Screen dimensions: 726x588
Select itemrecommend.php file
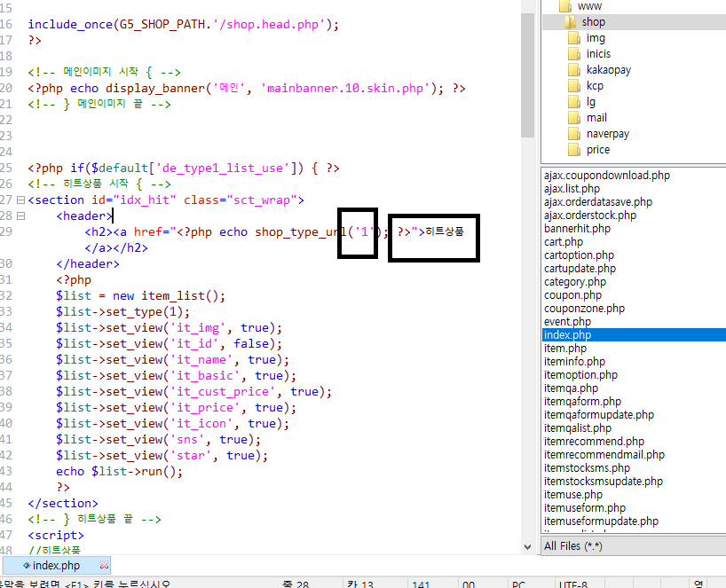tap(594, 442)
